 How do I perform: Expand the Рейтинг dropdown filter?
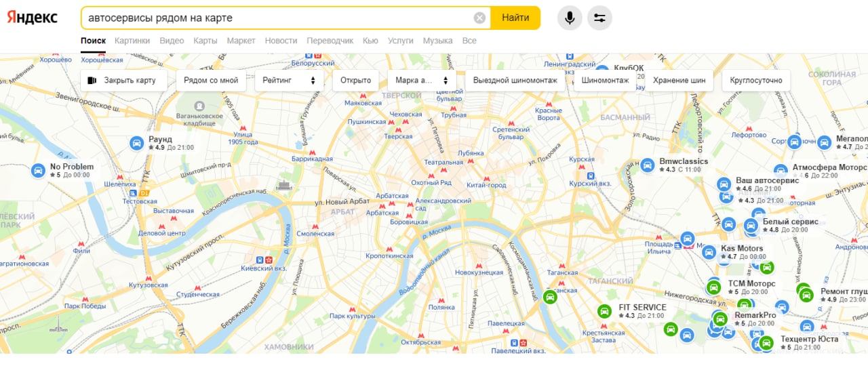(x=290, y=80)
